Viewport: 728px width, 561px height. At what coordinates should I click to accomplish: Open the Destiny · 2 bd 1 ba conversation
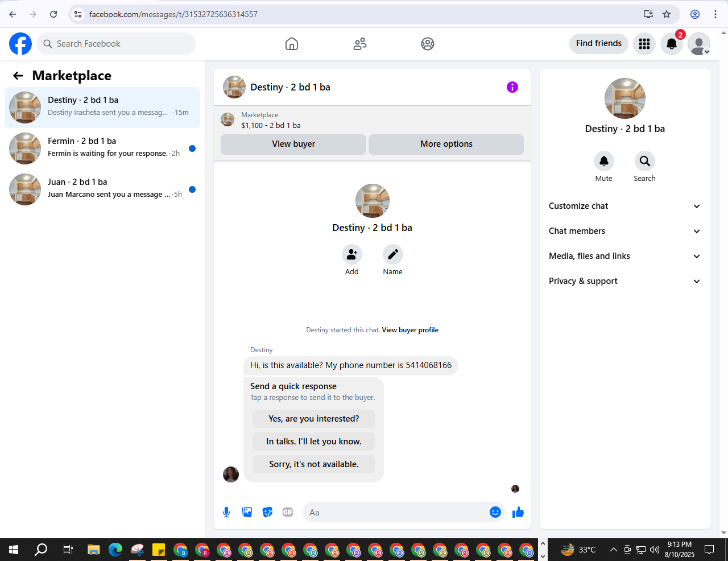[x=102, y=108]
